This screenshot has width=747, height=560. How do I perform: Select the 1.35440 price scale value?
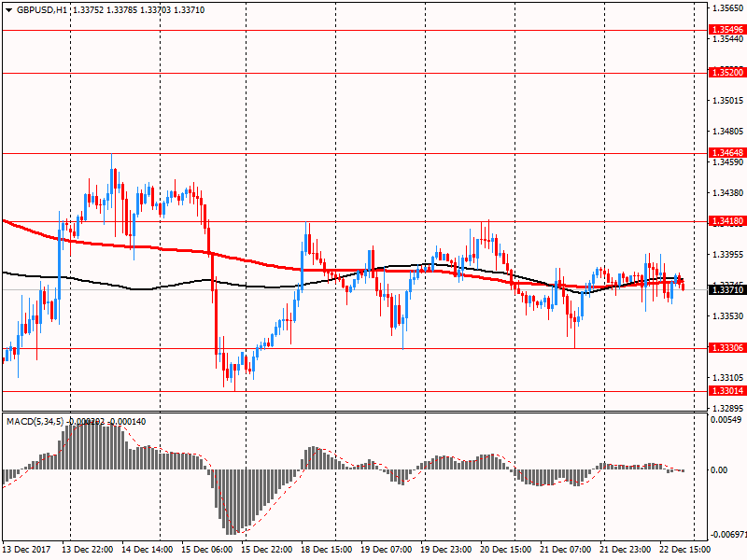[x=728, y=39]
